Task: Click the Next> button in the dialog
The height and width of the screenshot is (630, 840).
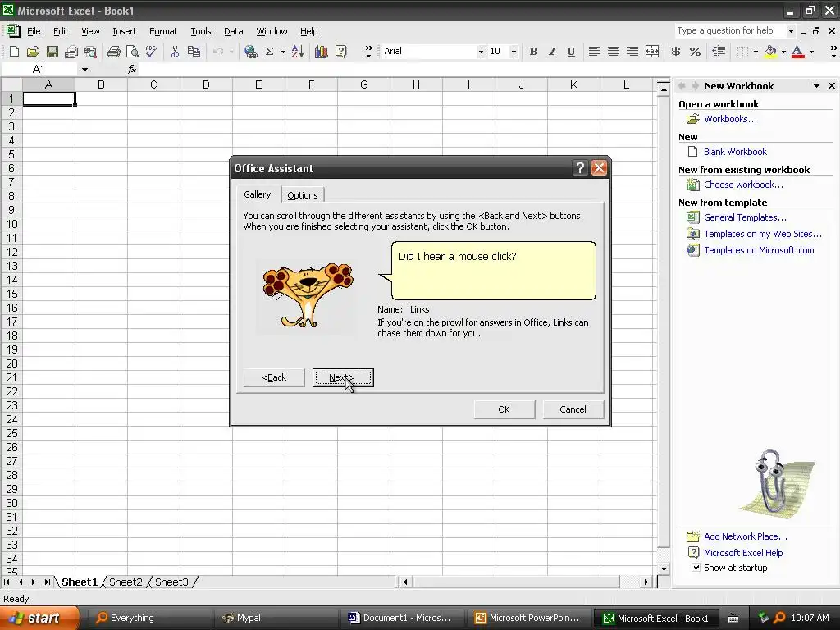Action: tap(343, 377)
